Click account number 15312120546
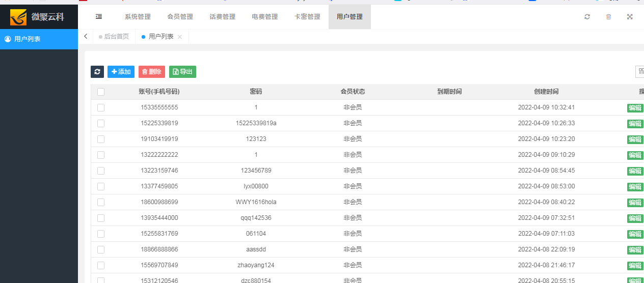Viewport: 644px width, 283px height. pos(159,280)
